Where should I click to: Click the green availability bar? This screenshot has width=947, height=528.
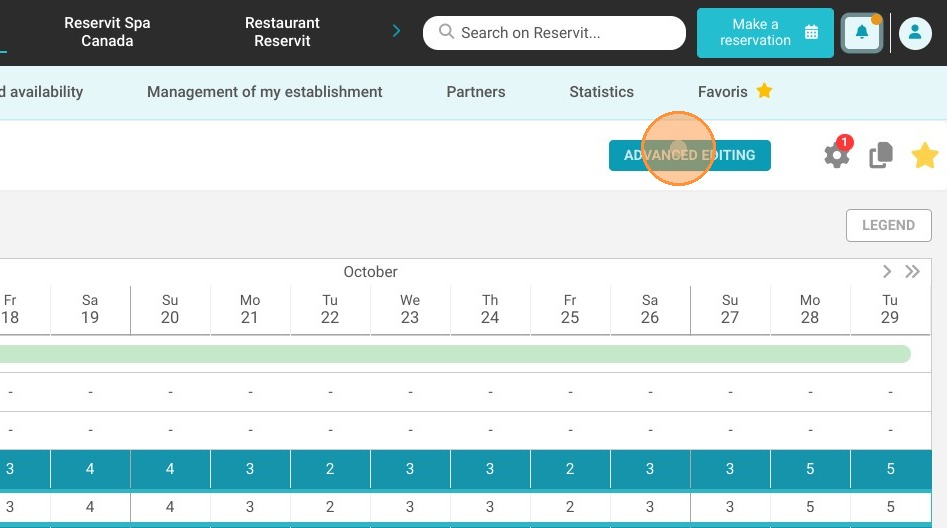point(455,354)
